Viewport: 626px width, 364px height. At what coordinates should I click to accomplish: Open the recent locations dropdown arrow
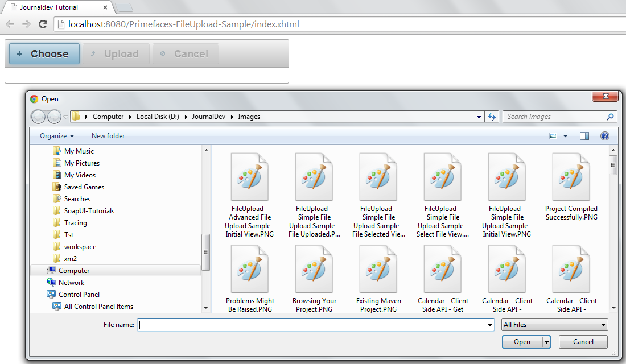click(x=66, y=117)
